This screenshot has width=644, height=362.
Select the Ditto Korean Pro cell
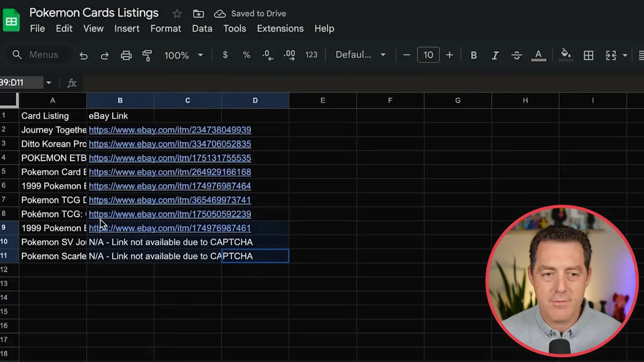click(53, 144)
